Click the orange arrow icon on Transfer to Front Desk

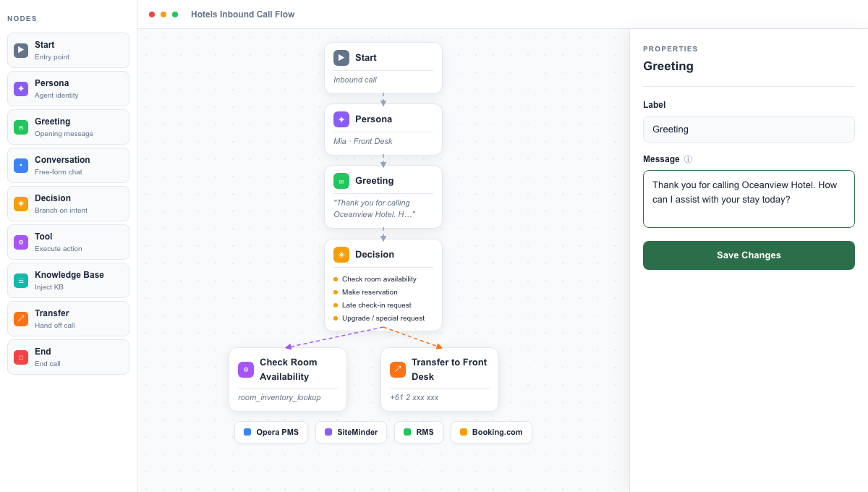click(398, 370)
